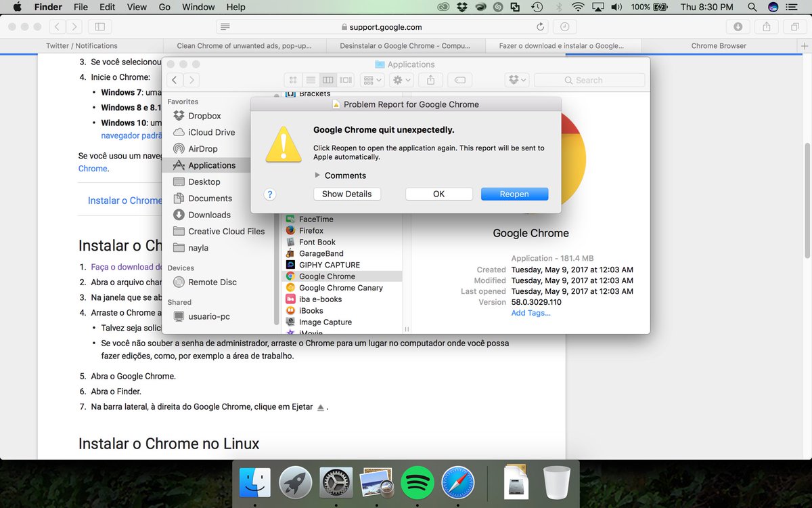Select GarageBand in applications list
This screenshot has height=508, width=812.
pos(321,253)
